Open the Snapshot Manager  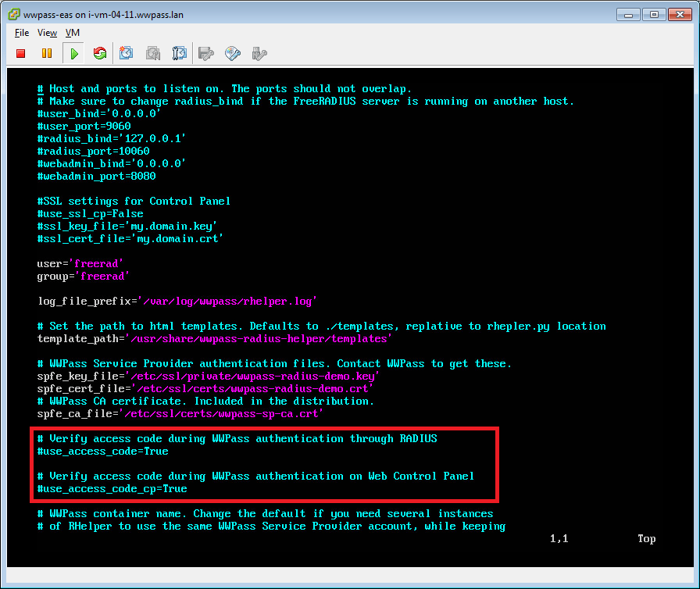[179, 53]
